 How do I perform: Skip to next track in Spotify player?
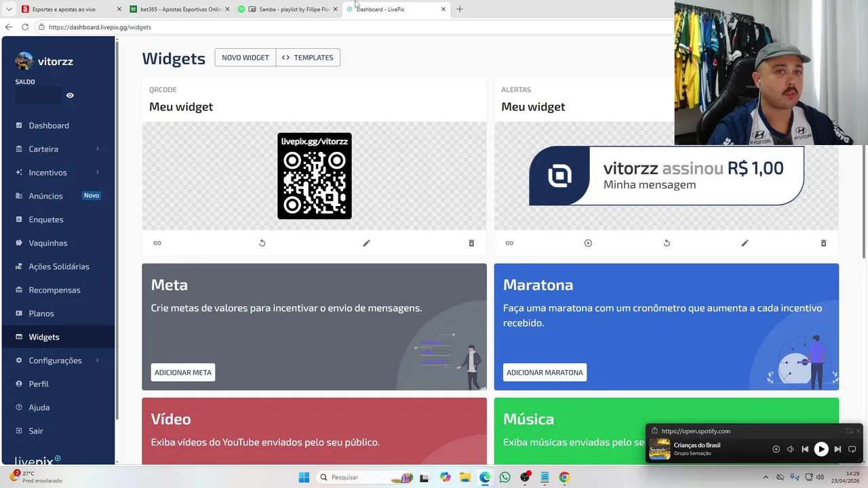pyautogui.click(x=837, y=449)
